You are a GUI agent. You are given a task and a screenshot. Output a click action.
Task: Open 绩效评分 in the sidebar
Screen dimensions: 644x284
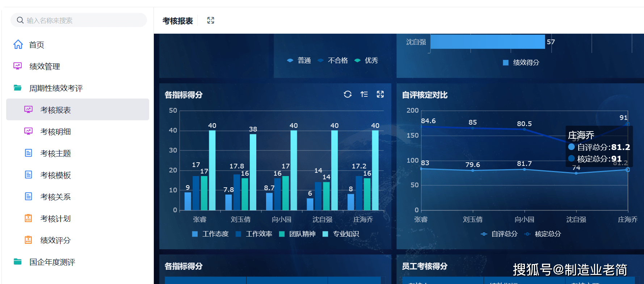coord(55,240)
